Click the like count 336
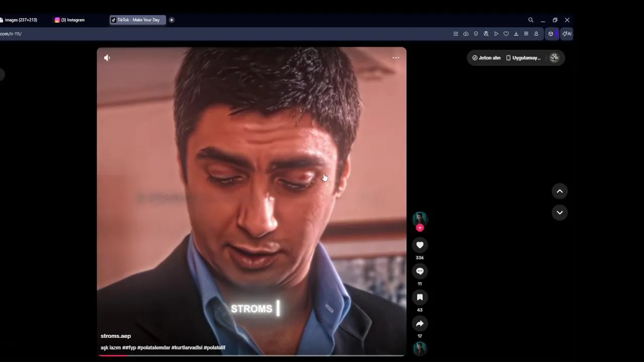 pos(420,257)
